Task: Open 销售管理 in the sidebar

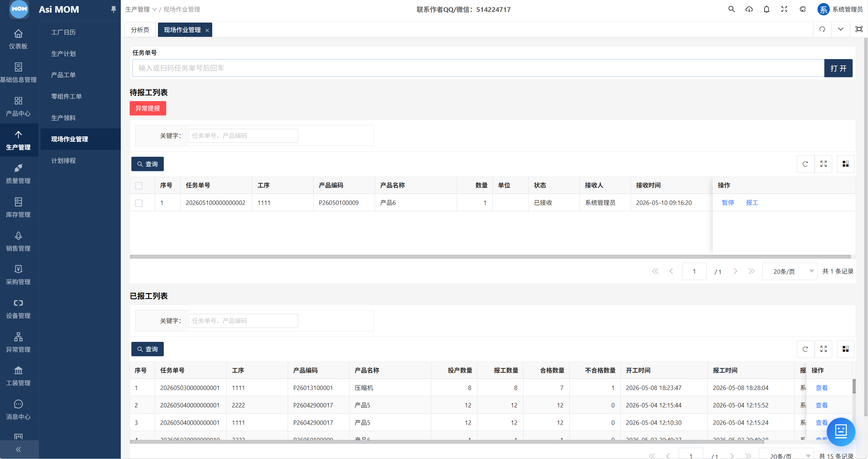Action: click(x=18, y=241)
